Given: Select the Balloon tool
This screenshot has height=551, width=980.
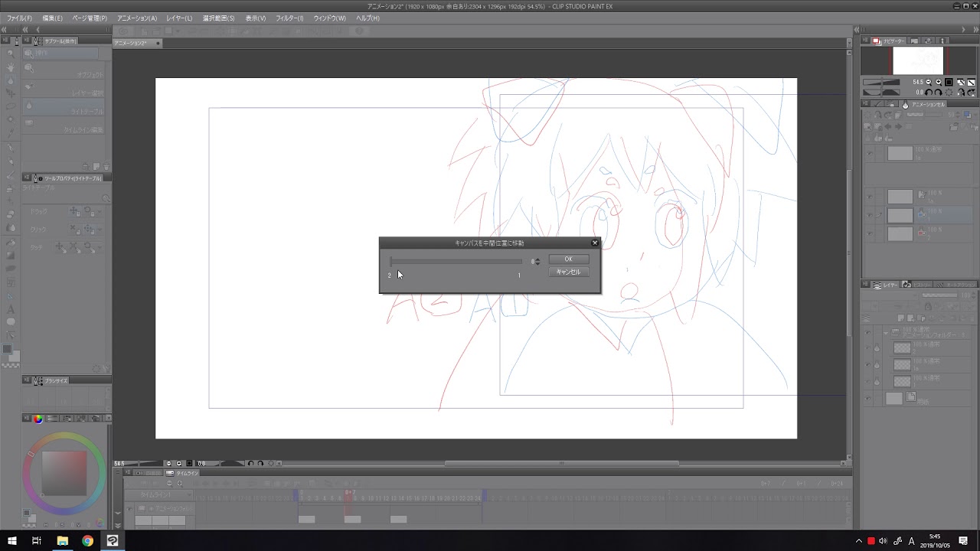Looking at the screenshot, I should 11,321.
